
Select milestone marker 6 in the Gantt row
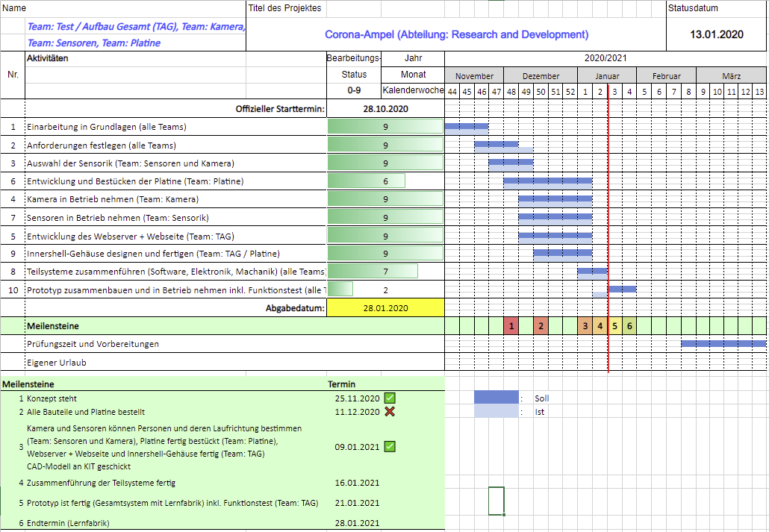(629, 326)
